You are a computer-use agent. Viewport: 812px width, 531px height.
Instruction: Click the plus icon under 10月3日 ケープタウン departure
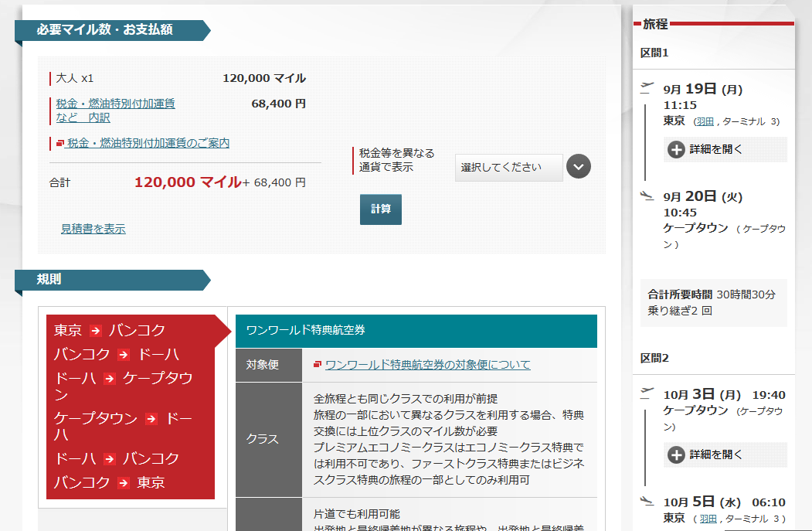(676, 454)
